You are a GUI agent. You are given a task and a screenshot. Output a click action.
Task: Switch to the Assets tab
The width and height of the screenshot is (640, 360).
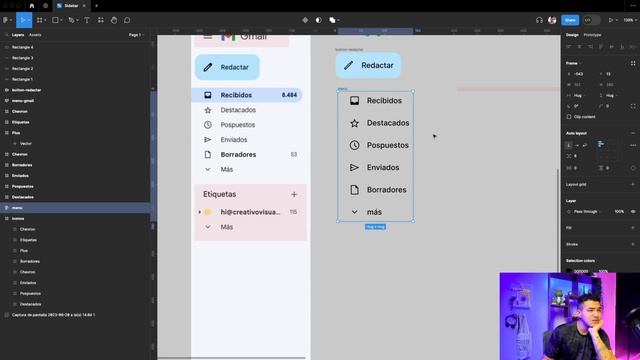pyautogui.click(x=35, y=35)
